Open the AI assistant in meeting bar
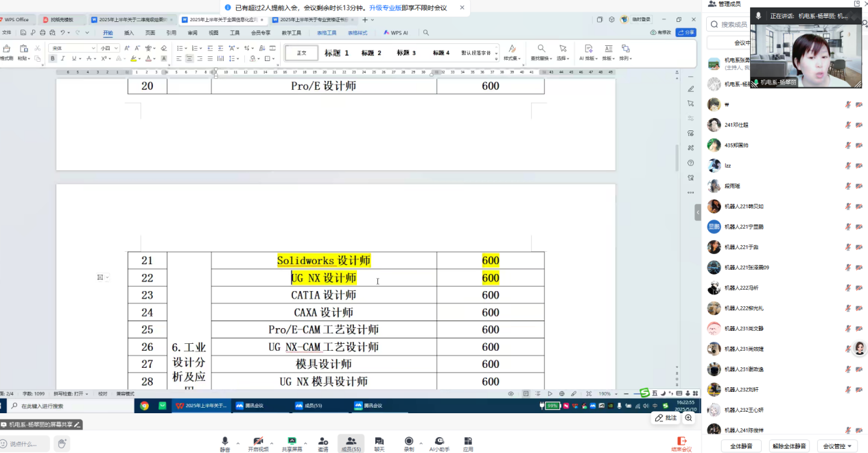Viewport: 868px width, 453px height. [439, 441]
